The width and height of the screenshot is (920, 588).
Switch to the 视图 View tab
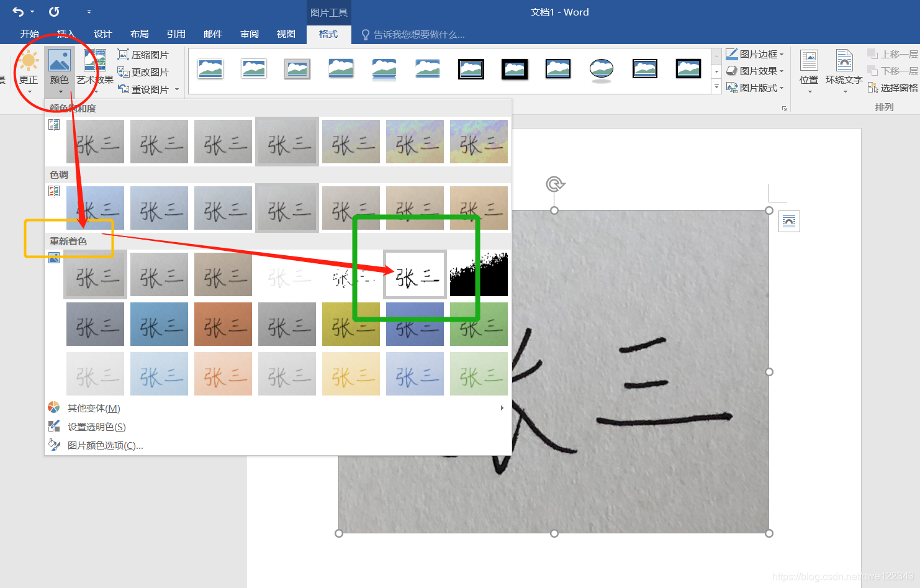pos(286,34)
